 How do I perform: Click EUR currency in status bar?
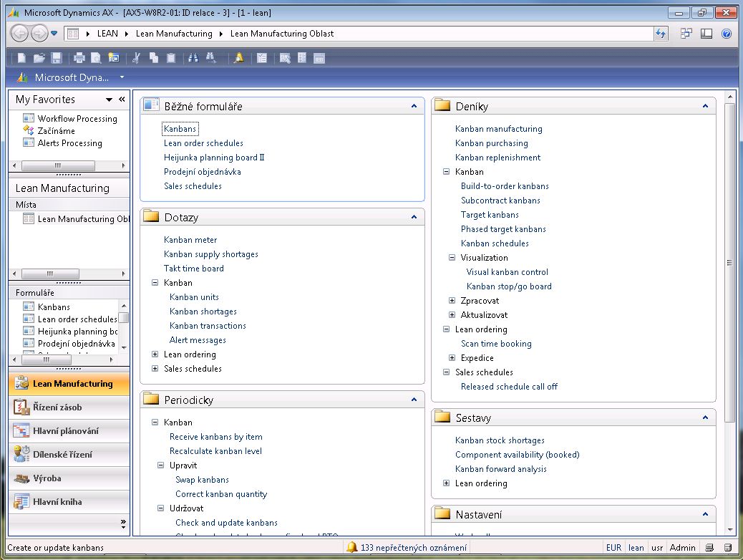613,547
